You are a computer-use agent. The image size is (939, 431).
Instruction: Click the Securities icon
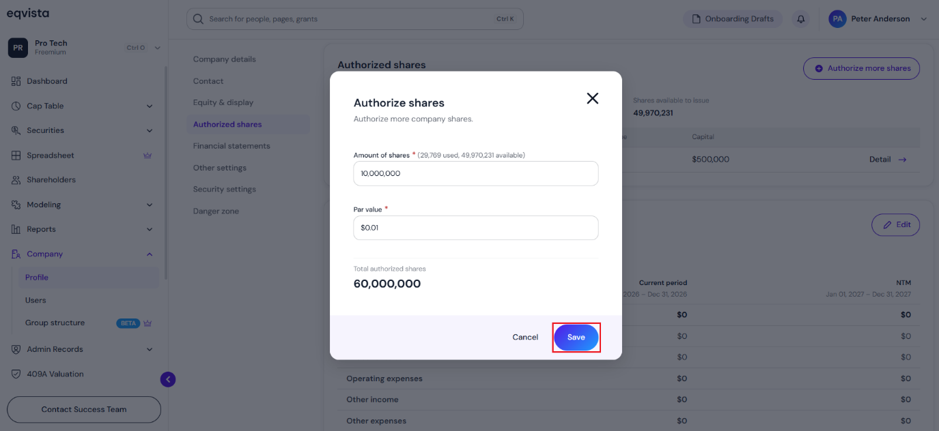pos(16,130)
